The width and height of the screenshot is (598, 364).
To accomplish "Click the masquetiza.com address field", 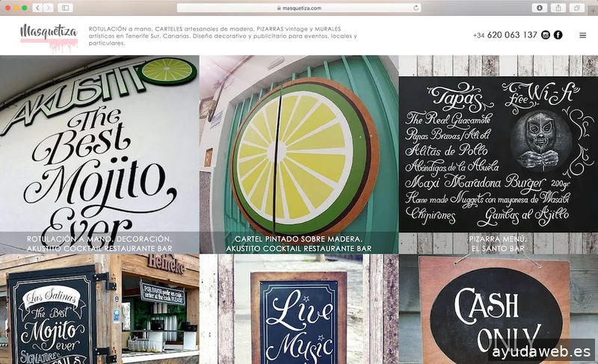I will [x=299, y=7].
